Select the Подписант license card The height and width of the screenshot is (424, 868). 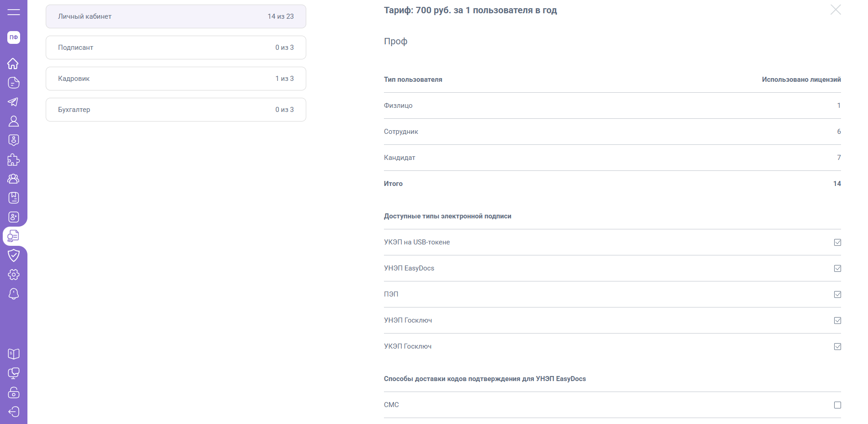176,48
